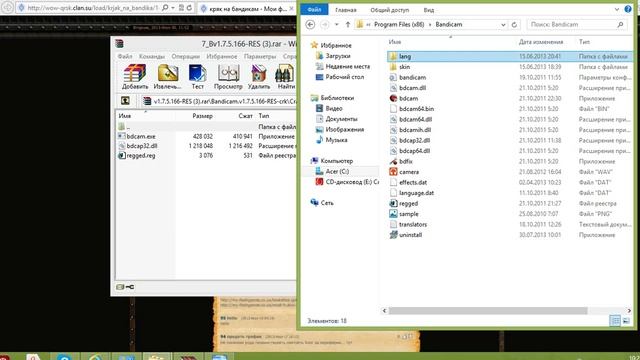Click Explorer back navigation arrow

pos(310,24)
